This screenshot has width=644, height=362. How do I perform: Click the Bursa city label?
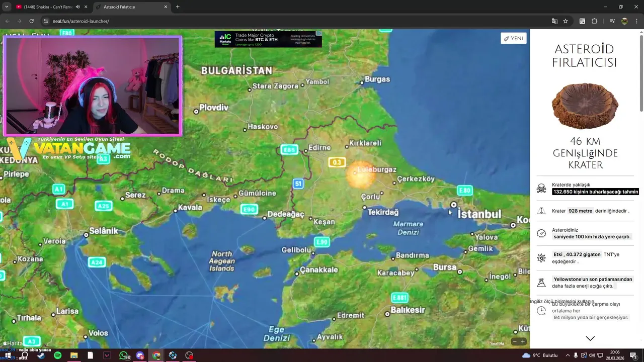tap(444, 267)
